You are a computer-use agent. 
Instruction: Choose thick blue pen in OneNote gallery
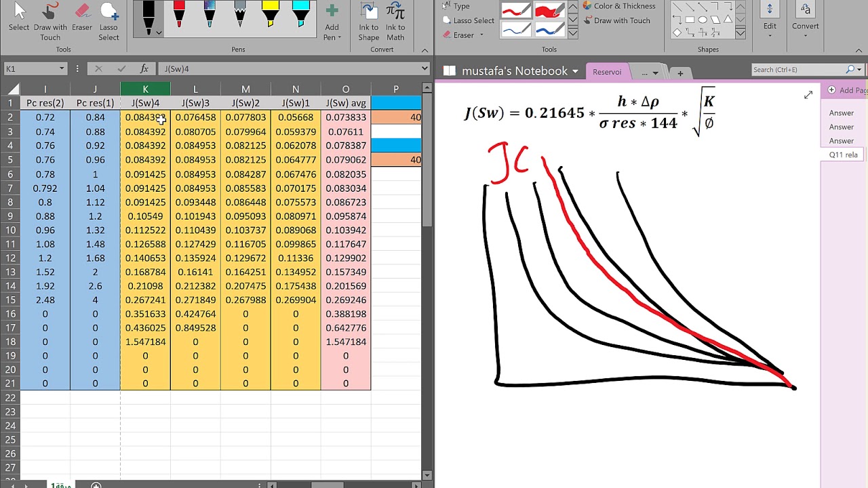(549, 30)
